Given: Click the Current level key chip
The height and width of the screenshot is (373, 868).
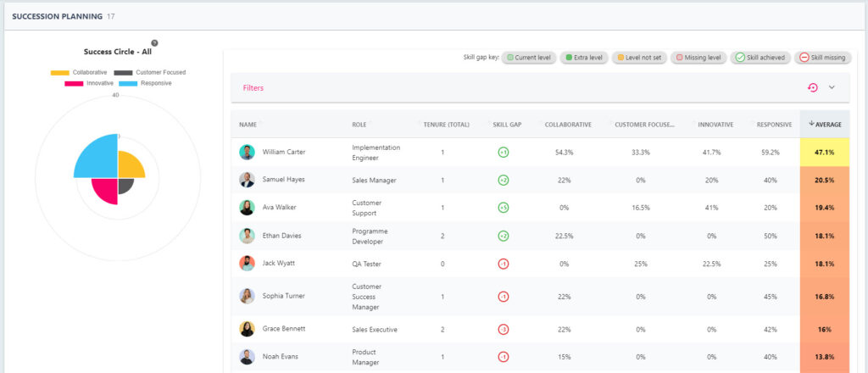Looking at the screenshot, I should pos(529,58).
